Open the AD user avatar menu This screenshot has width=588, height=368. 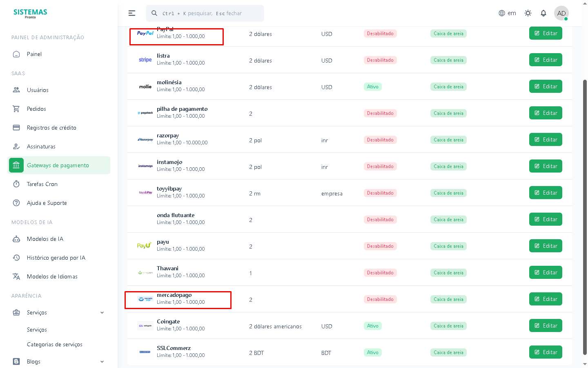click(x=561, y=13)
